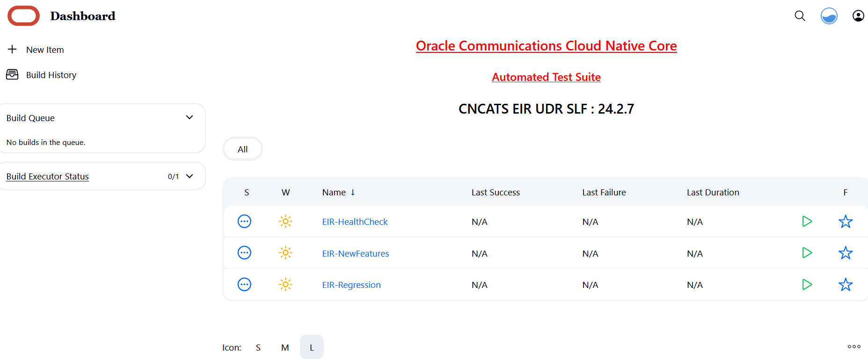Open Build History link
The height and width of the screenshot is (359, 868).
tap(51, 75)
